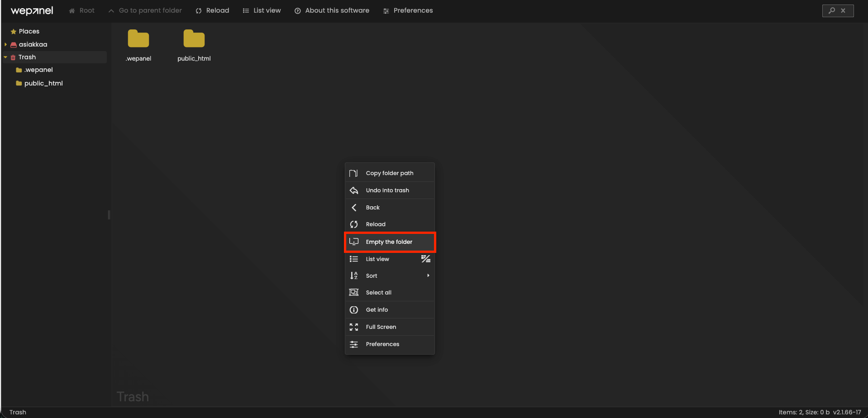Open the Sort submenu
Screen dimensions: 868x418
coord(390,276)
